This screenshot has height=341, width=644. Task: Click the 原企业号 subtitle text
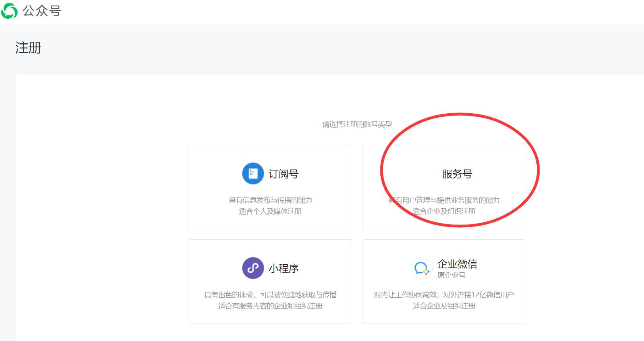click(x=451, y=275)
